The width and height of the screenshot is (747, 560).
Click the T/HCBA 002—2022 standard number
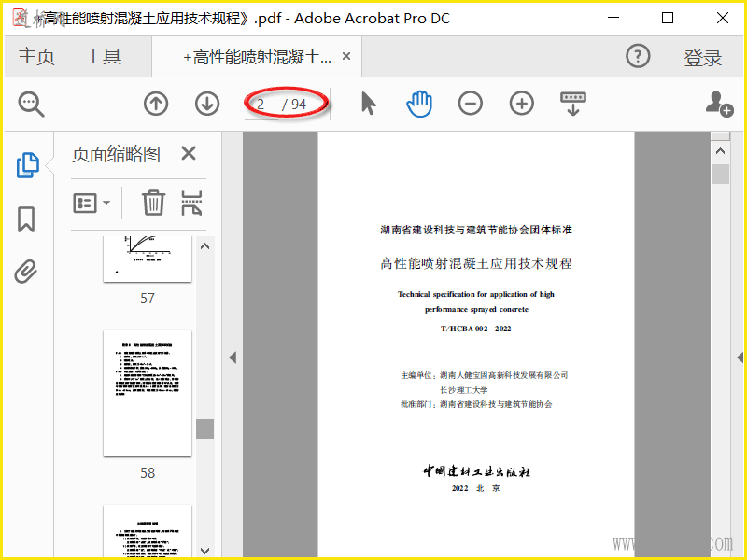tap(475, 329)
